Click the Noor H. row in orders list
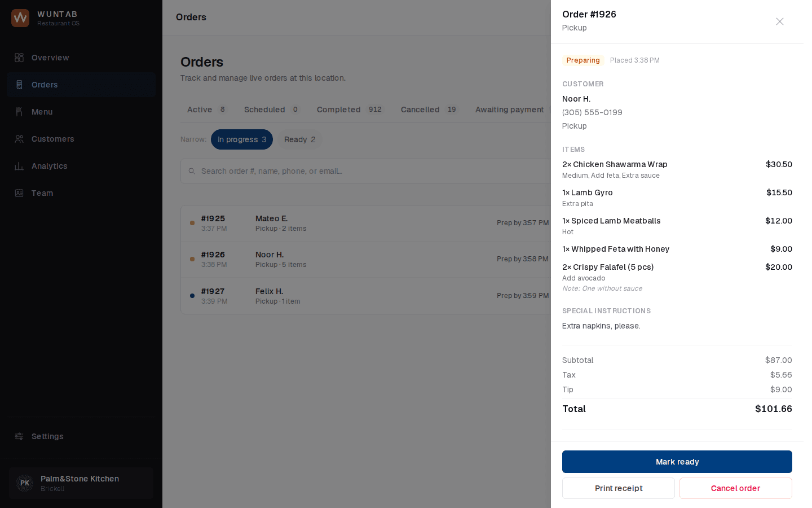The image size is (812, 508). pos(366,260)
